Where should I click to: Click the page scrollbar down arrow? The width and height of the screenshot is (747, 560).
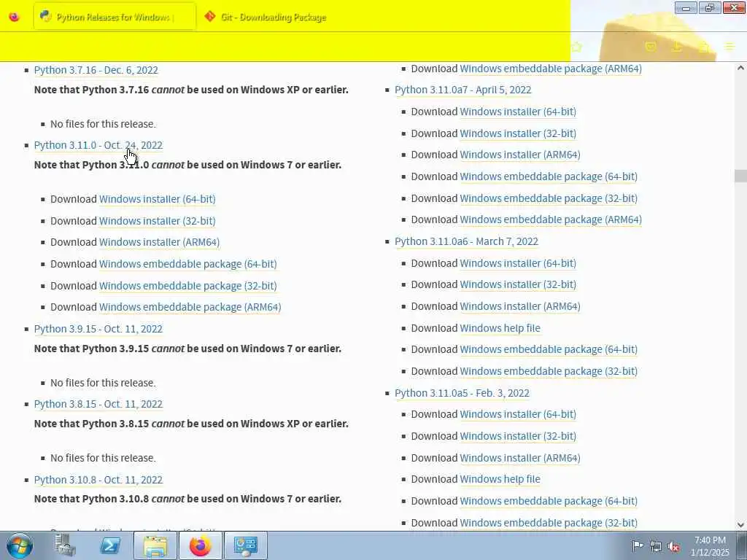click(740, 525)
